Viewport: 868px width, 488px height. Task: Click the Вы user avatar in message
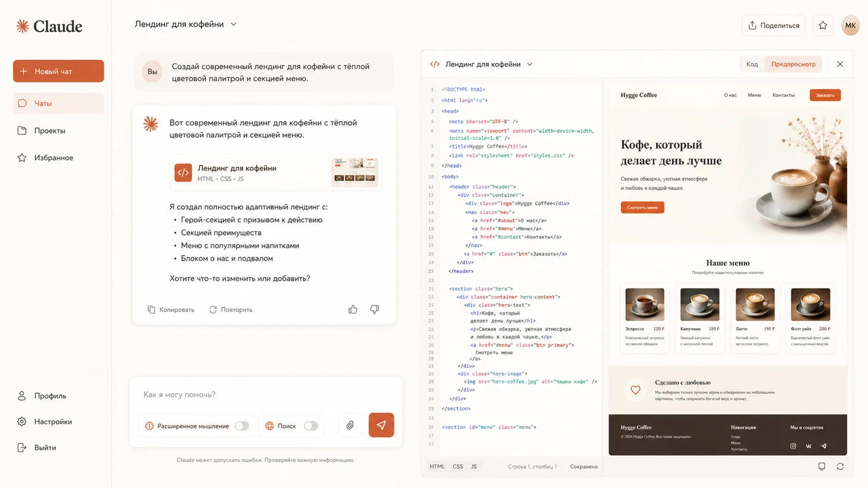pos(152,72)
